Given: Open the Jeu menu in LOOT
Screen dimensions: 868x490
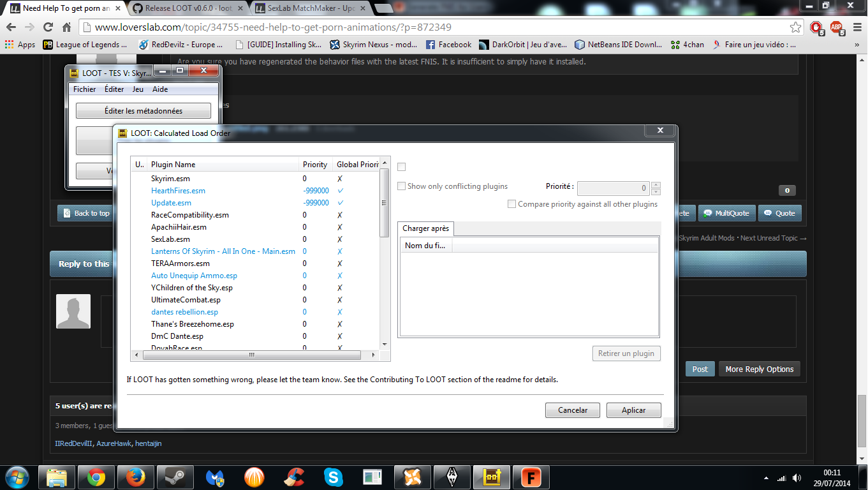Looking at the screenshot, I should coord(138,89).
